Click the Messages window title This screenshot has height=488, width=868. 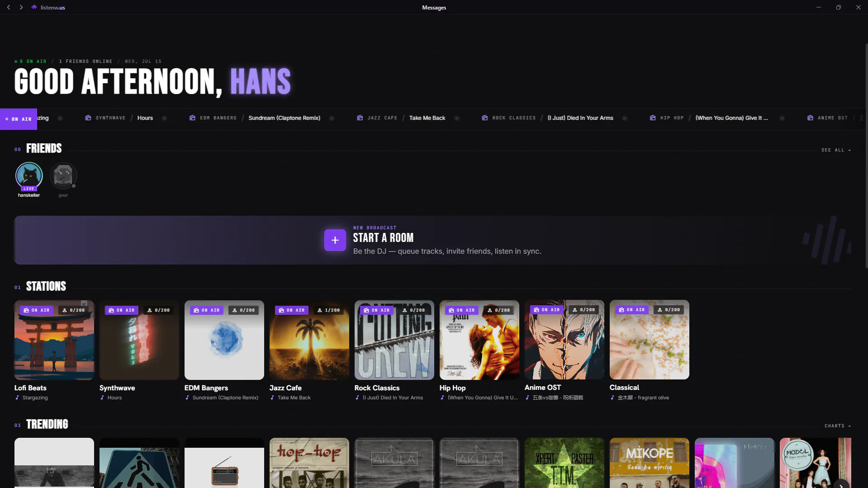434,7
